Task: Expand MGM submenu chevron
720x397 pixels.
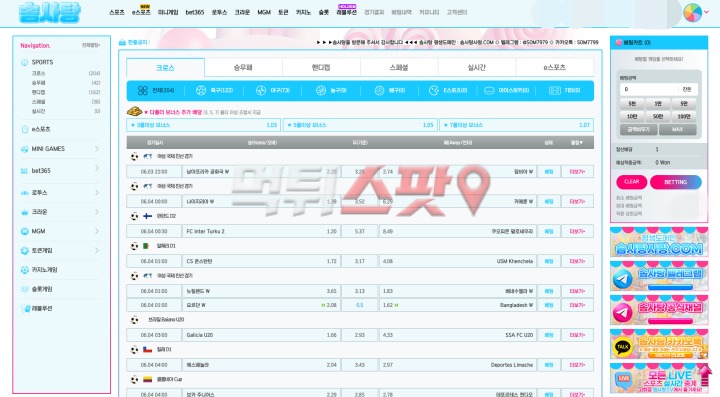Action: click(97, 231)
